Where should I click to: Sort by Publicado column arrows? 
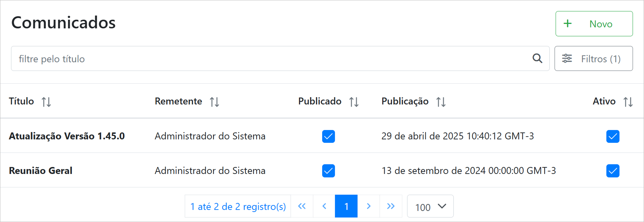(354, 102)
